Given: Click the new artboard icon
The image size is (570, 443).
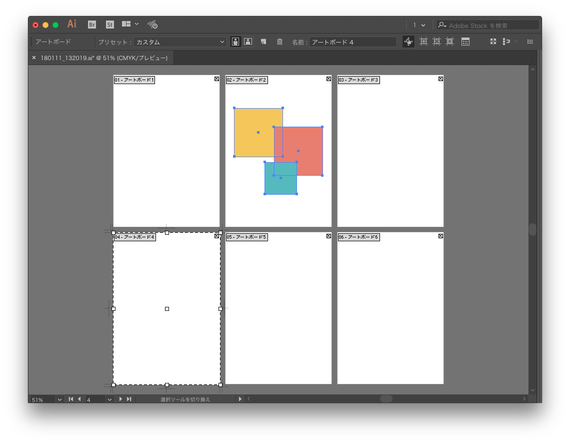Looking at the screenshot, I should click(264, 42).
